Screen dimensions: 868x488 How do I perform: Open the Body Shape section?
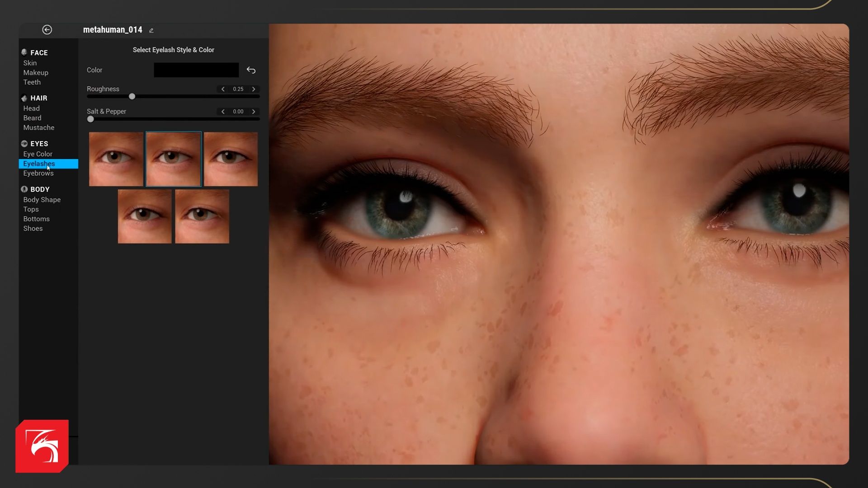tap(42, 200)
